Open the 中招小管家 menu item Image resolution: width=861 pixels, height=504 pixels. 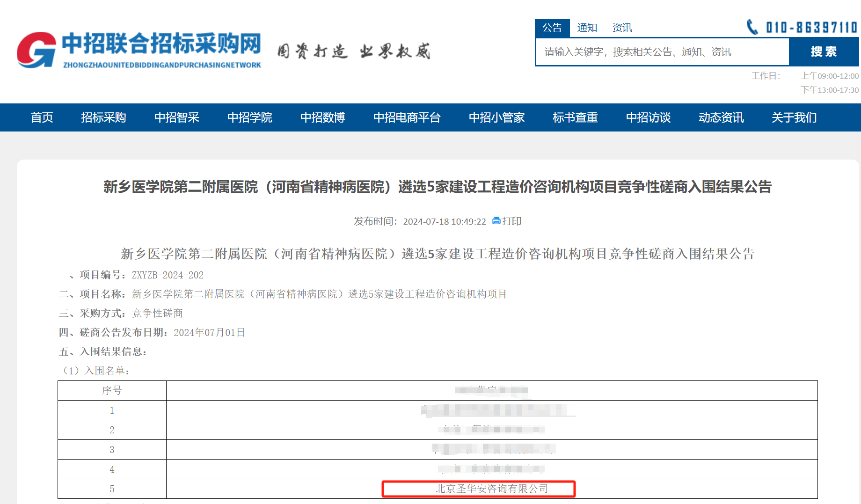coord(497,117)
